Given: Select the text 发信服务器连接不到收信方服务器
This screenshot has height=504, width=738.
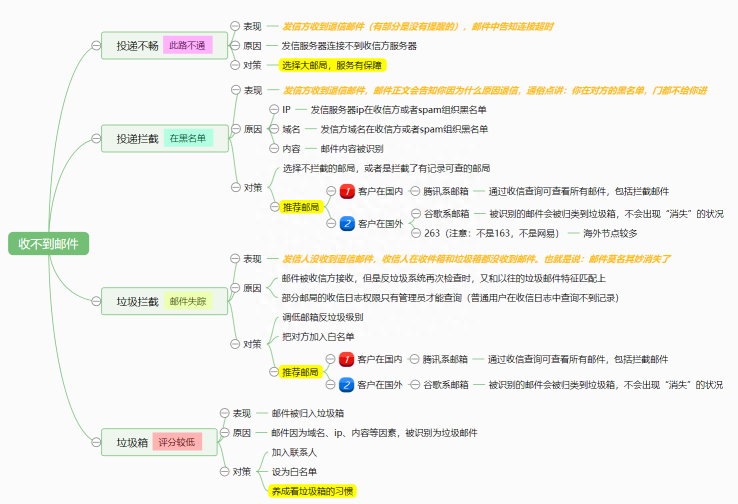Looking at the screenshot, I should tap(349, 46).
